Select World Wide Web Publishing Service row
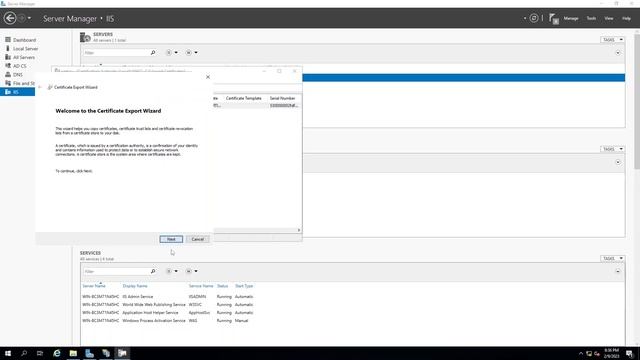The width and height of the screenshot is (640, 360). tap(168, 304)
